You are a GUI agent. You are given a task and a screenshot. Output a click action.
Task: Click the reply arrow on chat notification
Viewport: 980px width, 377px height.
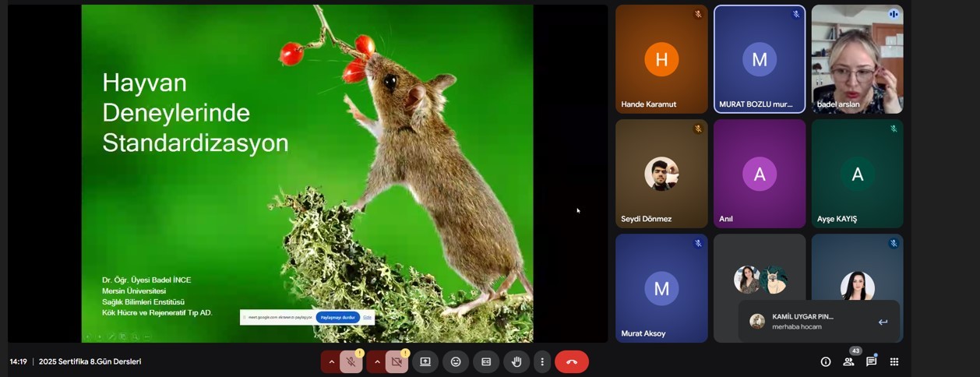point(883,322)
